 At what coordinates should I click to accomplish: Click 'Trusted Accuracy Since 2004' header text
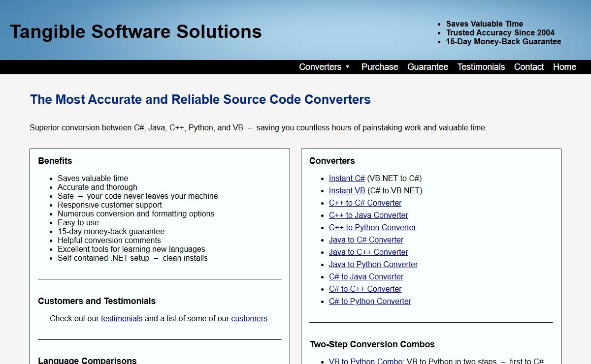pyautogui.click(x=500, y=32)
